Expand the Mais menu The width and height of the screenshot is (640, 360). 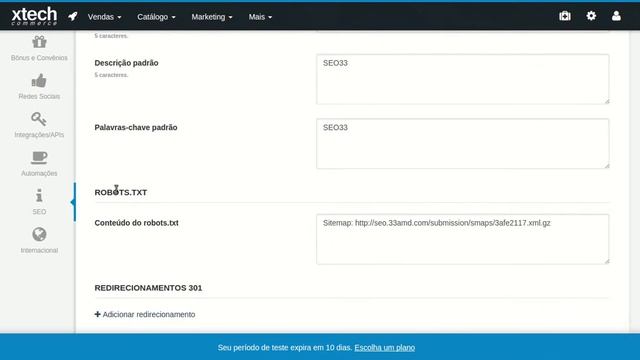pos(260,17)
